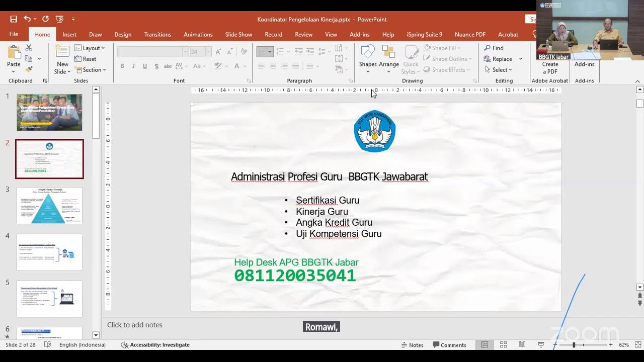Click the Redo/Repeat icon

(x=45, y=19)
